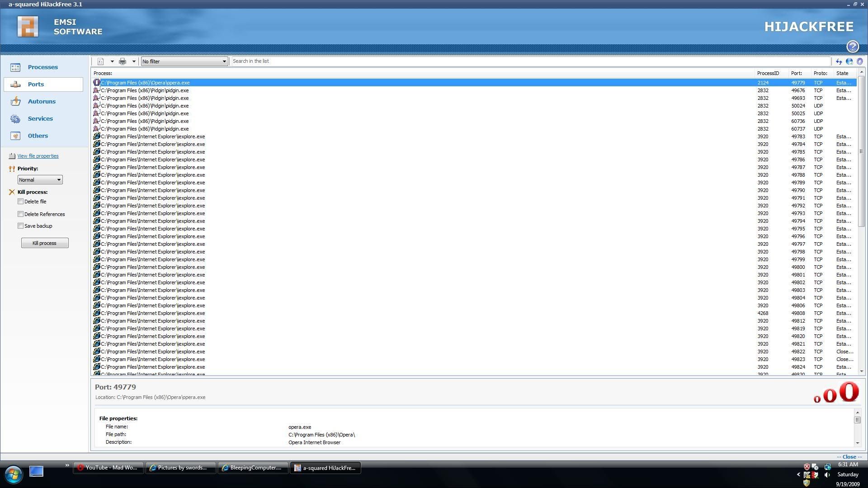Screen dimensions: 868x488
Task: Select the pidgin.exe row with port 60737
Action: pos(475,129)
